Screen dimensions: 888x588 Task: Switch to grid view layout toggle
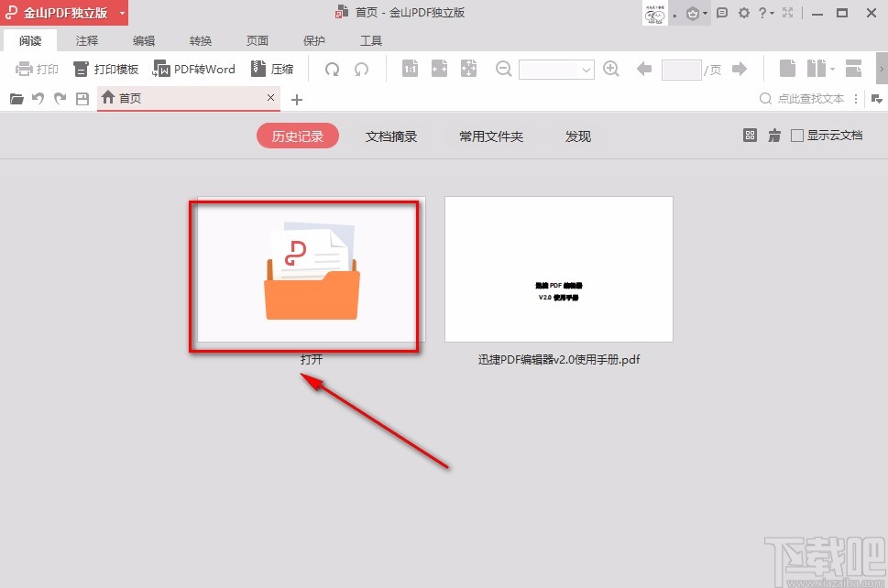750,135
